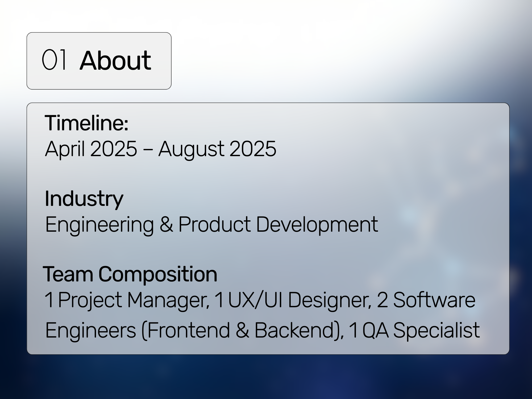Select the "About" title word
532x399 pixels.
(x=115, y=61)
